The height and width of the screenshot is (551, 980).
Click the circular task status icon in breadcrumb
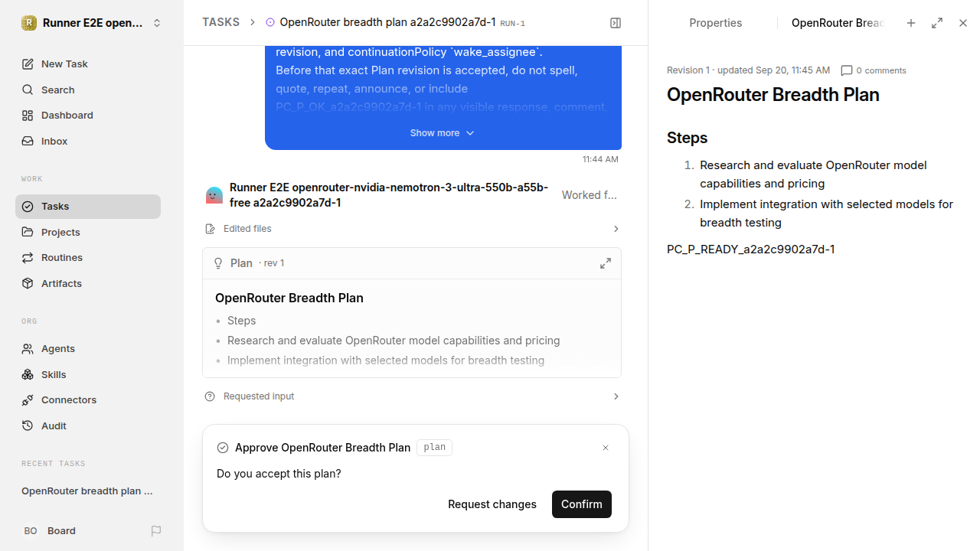click(269, 22)
